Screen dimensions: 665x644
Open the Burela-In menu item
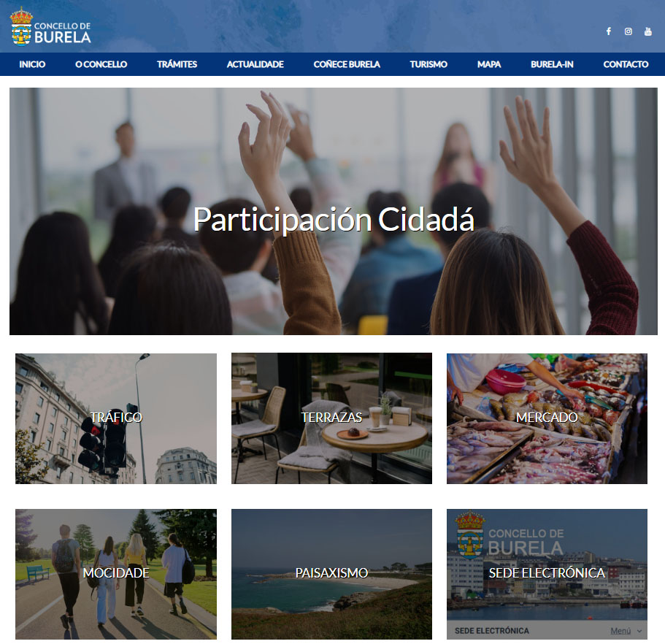pyautogui.click(x=552, y=64)
